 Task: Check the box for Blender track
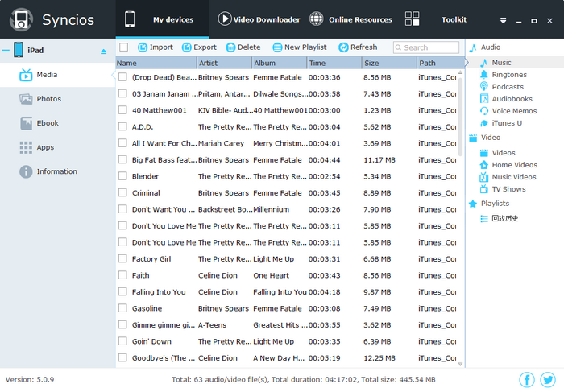point(122,176)
